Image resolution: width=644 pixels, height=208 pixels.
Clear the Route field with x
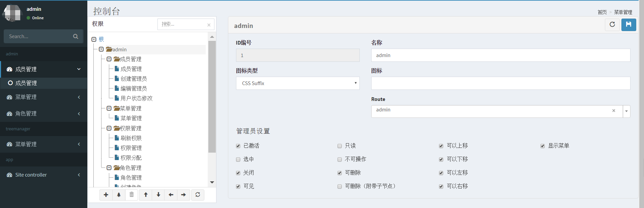coord(614,111)
